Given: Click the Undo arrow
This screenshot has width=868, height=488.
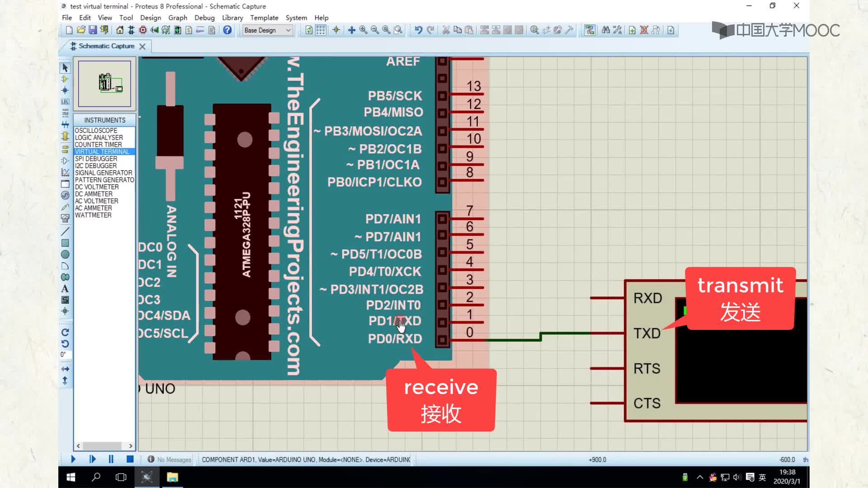Looking at the screenshot, I should point(419,30).
